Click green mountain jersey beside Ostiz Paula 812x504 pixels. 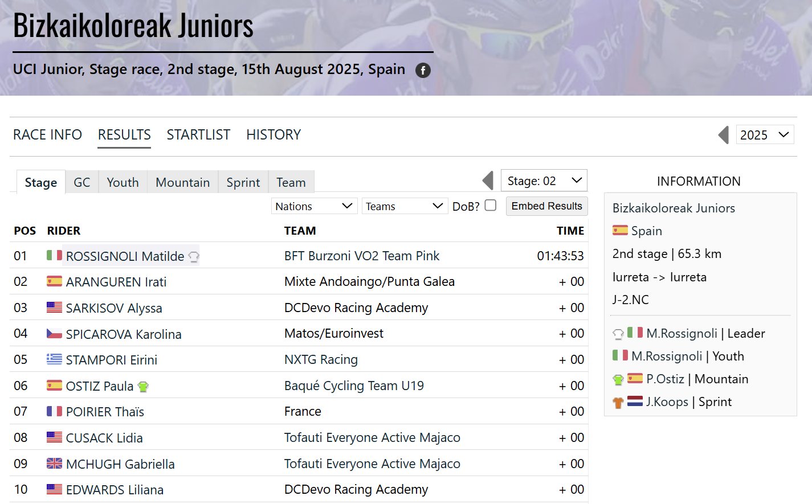click(x=143, y=387)
